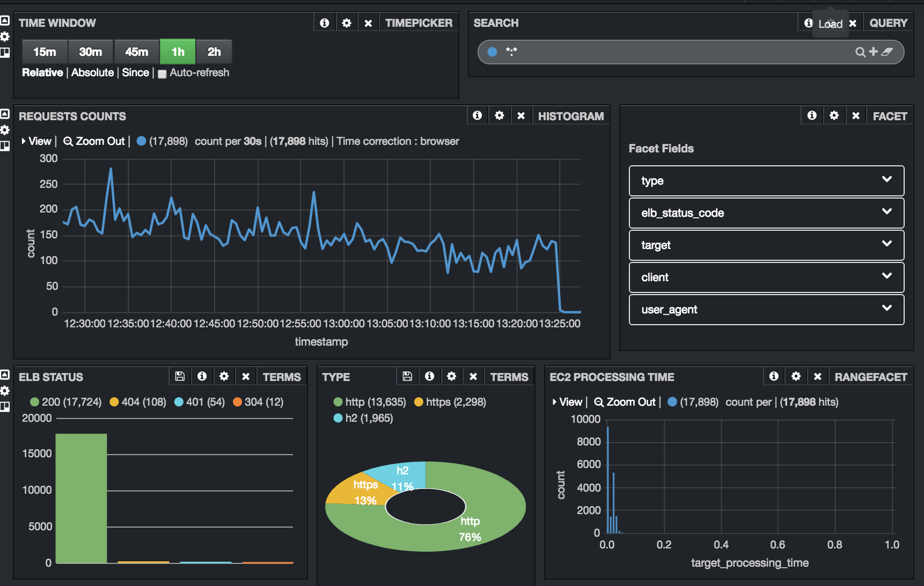This screenshot has height=586, width=924.
Task: Save the Type pie chart panel
Action: coord(407,376)
